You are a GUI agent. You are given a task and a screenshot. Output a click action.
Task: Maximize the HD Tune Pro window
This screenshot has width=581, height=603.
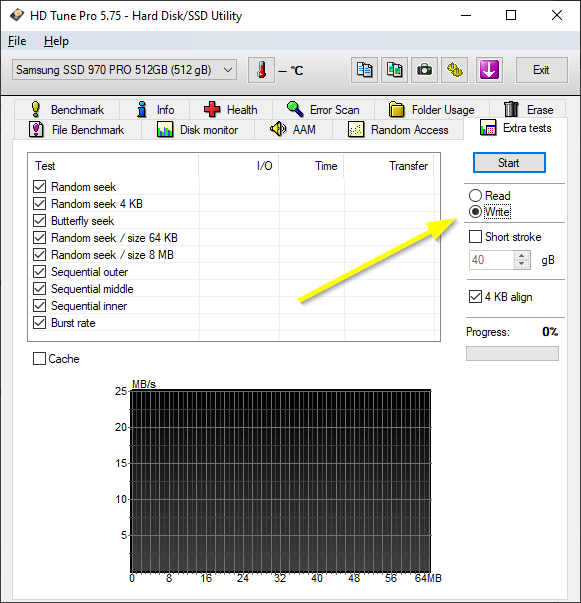coord(511,15)
